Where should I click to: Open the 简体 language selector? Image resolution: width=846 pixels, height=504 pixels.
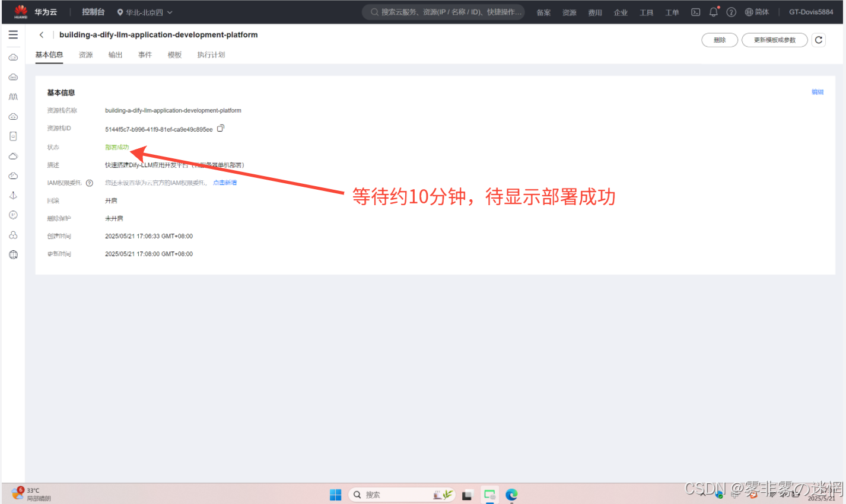coord(757,12)
